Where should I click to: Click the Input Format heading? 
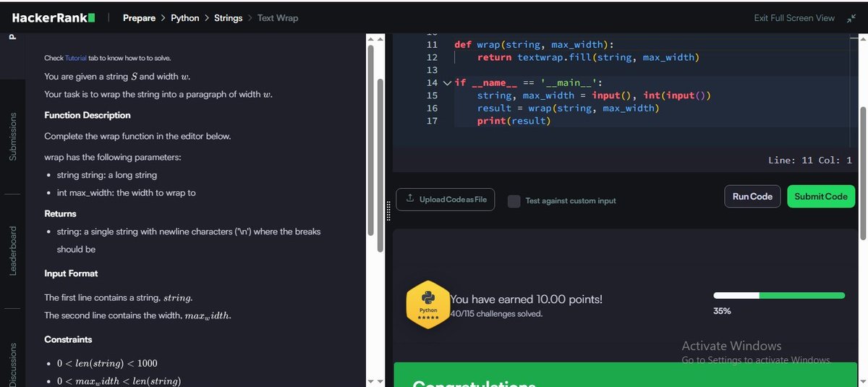71,273
